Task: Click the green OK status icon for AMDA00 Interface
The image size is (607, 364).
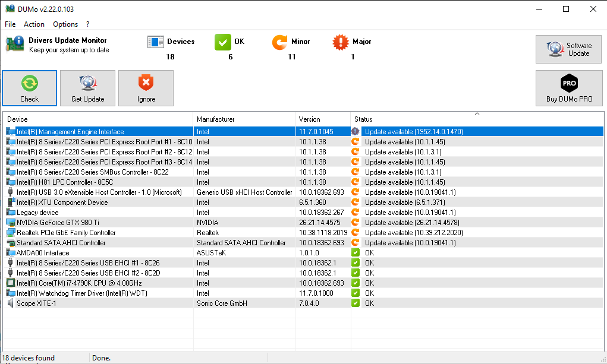Action: pos(356,253)
